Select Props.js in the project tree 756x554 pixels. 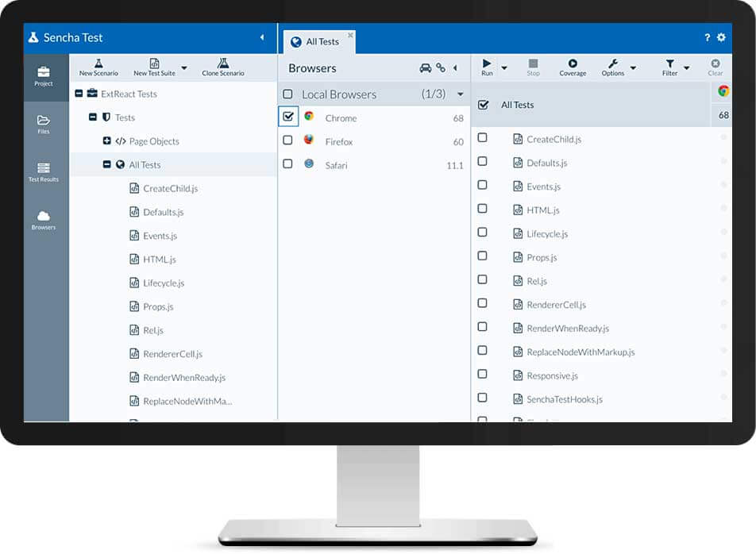[158, 306]
